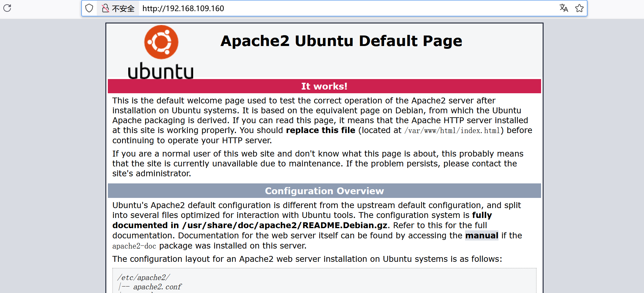This screenshot has height=293, width=644.
Task: Reload the page with the refresh icon
Action: [7, 8]
